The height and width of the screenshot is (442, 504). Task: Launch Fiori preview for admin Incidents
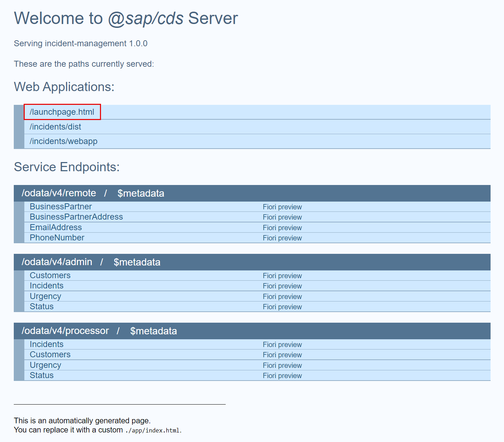tap(282, 286)
